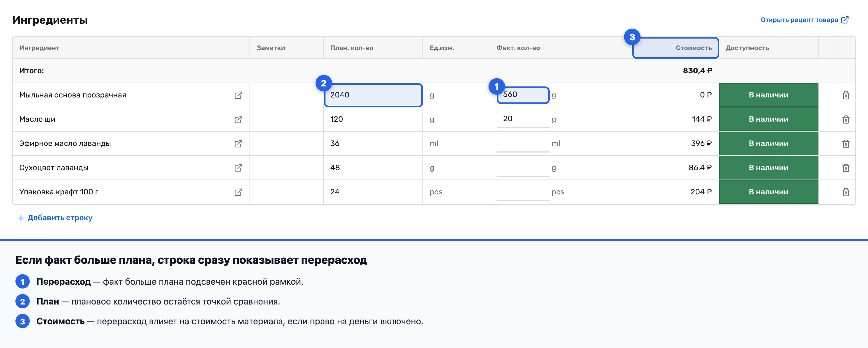Click В наличии status for Эфирное масло лаванды
This screenshot has height=348, width=868.
click(769, 143)
